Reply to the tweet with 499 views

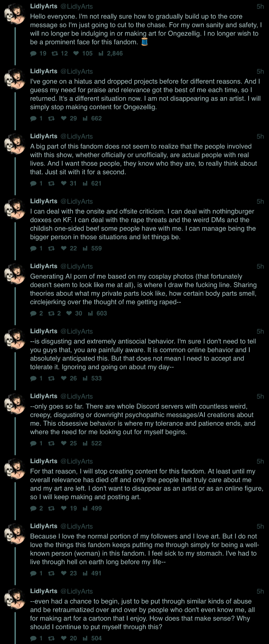pyautogui.click(x=34, y=508)
